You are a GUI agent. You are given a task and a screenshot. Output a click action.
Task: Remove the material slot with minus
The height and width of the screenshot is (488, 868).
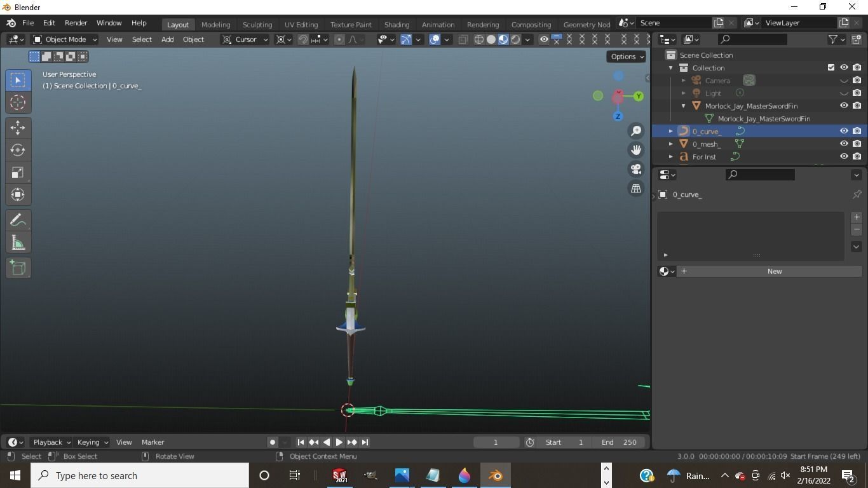tap(857, 229)
